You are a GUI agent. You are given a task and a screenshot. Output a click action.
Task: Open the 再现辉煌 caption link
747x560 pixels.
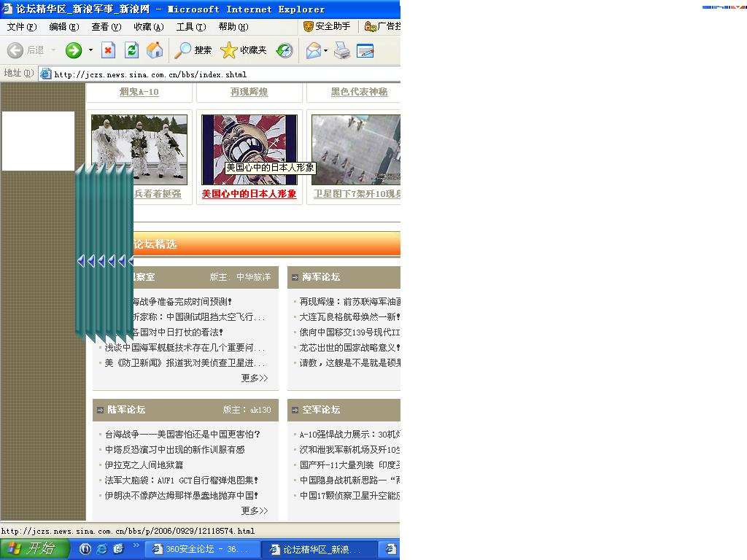(x=249, y=92)
